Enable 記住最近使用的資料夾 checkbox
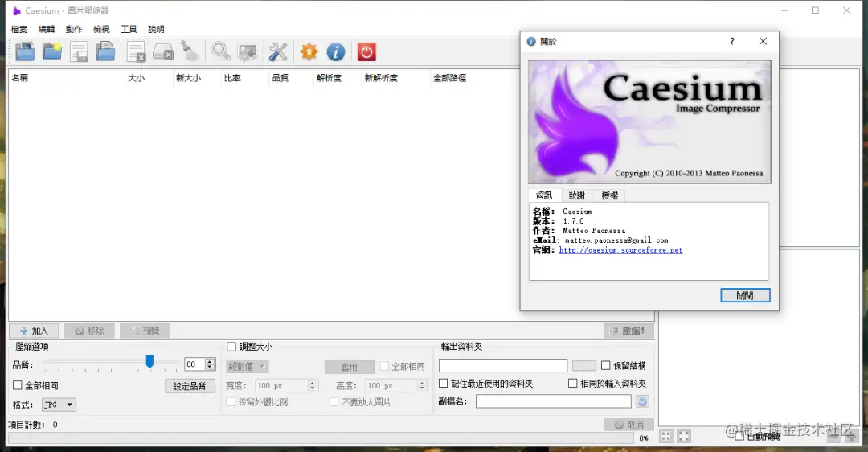Screen dimensions: 868x452 tap(444, 383)
